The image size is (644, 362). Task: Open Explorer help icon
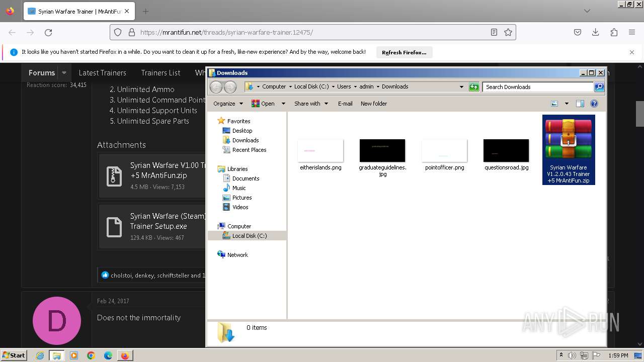594,104
